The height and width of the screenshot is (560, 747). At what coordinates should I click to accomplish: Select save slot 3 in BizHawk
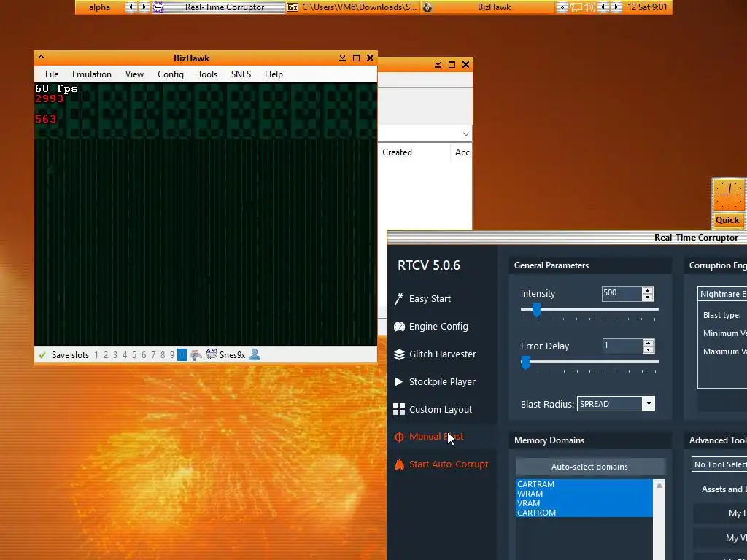[x=115, y=355]
